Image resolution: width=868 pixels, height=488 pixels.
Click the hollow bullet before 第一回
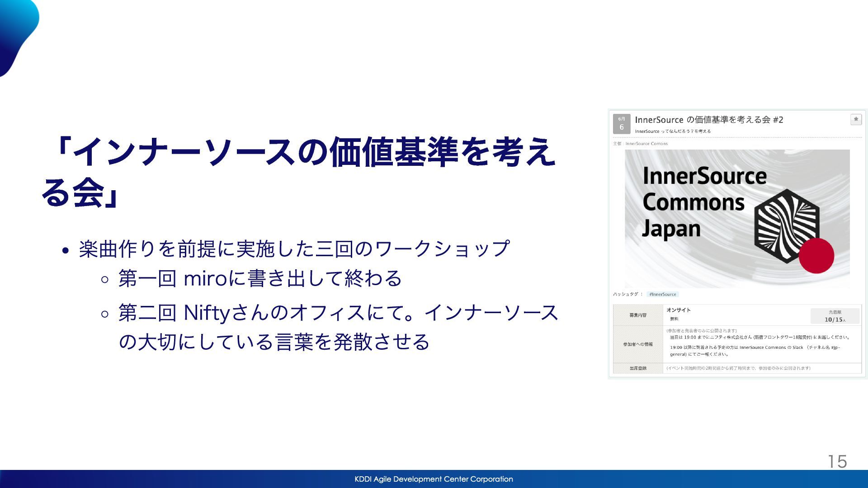click(x=105, y=280)
